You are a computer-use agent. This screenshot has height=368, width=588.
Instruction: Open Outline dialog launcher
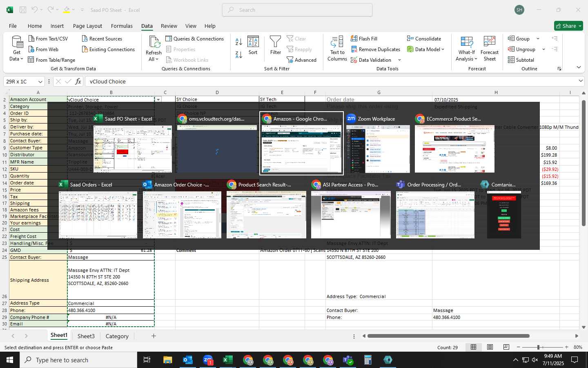[559, 69]
